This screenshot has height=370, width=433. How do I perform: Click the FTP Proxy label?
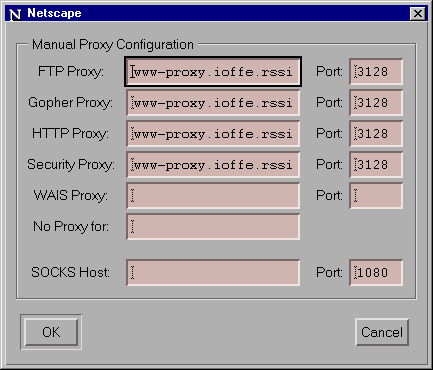(x=71, y=71)
